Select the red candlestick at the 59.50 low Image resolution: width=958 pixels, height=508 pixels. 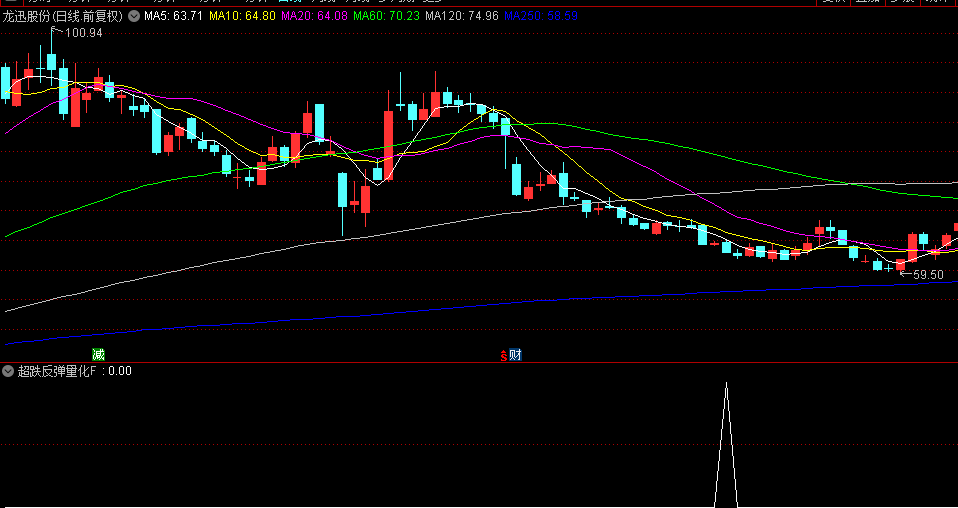[x=901, y=264]
